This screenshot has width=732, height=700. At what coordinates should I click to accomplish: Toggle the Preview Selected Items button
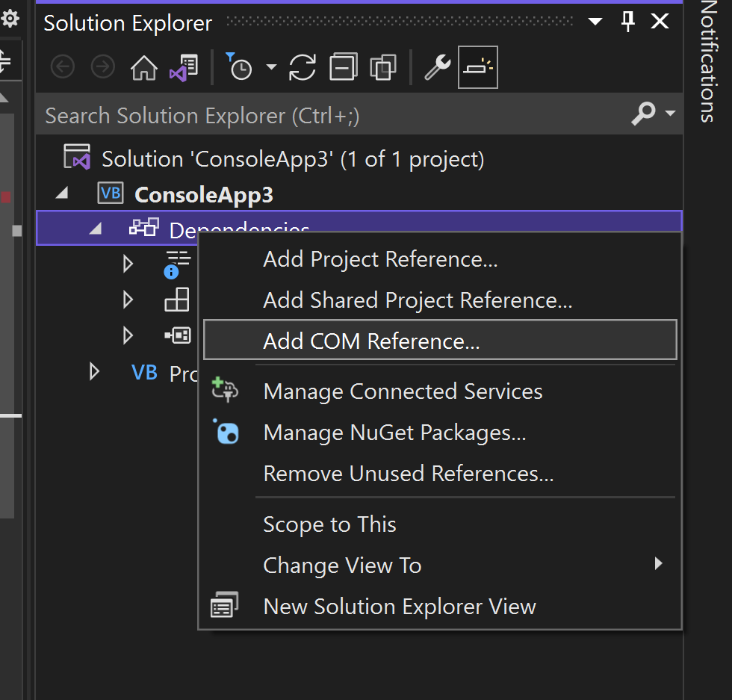[478, 67]
